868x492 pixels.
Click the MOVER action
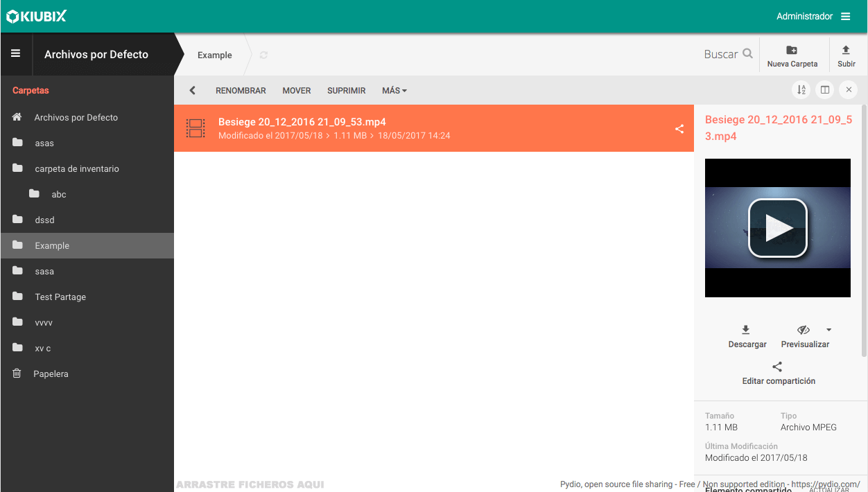pyautogui.click(x=296, y=91)
